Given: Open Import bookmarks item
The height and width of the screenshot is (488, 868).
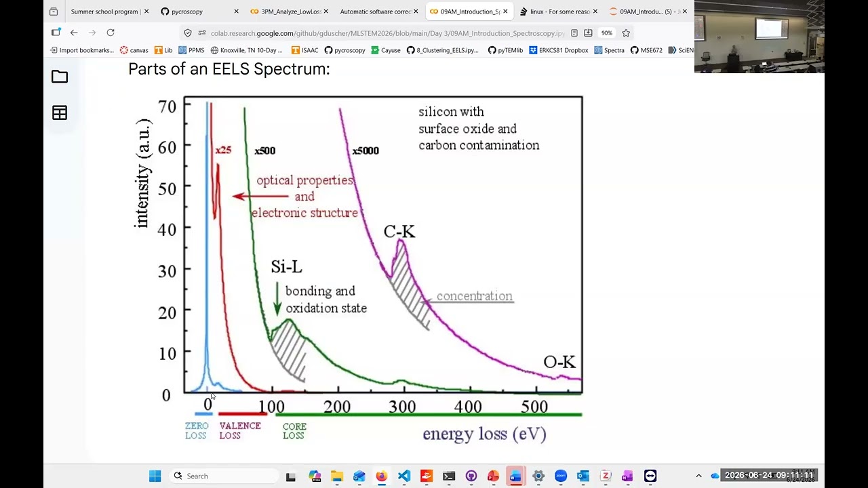Looking at the screenshot, I should [82, 50].
